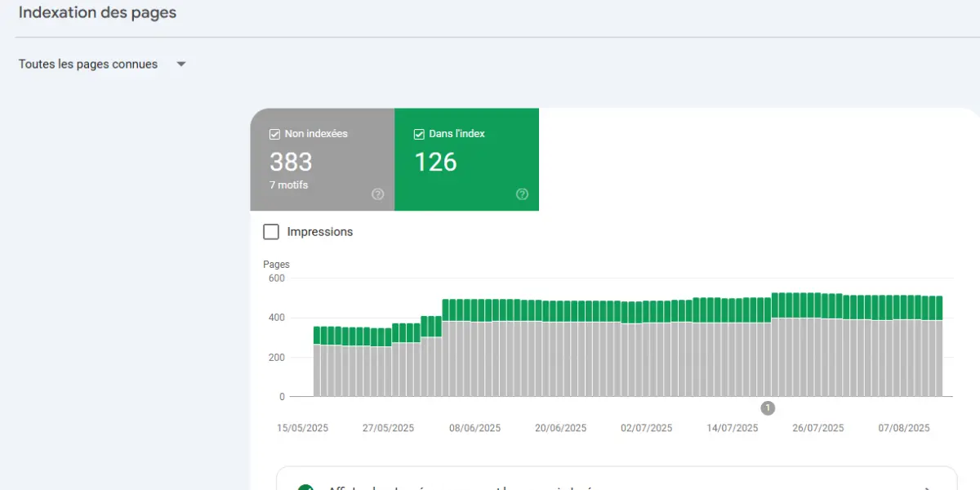Click the green check-circle icon in bottom banner
Screen dimensions: 980x490
point(305,487)
